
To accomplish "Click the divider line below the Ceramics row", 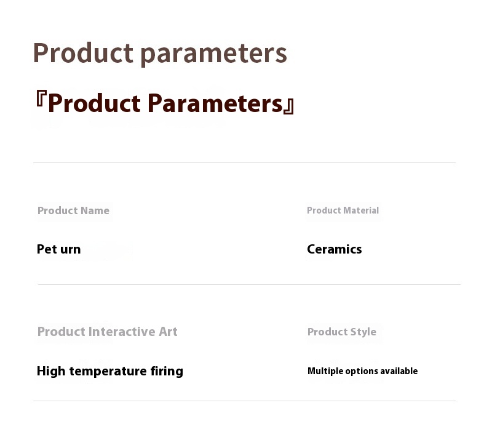I will pyautogui.click(x=249, y=285).
